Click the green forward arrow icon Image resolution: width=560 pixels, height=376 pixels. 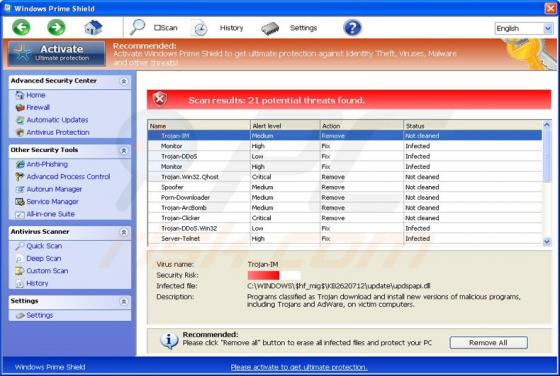(x=56, y=27)
